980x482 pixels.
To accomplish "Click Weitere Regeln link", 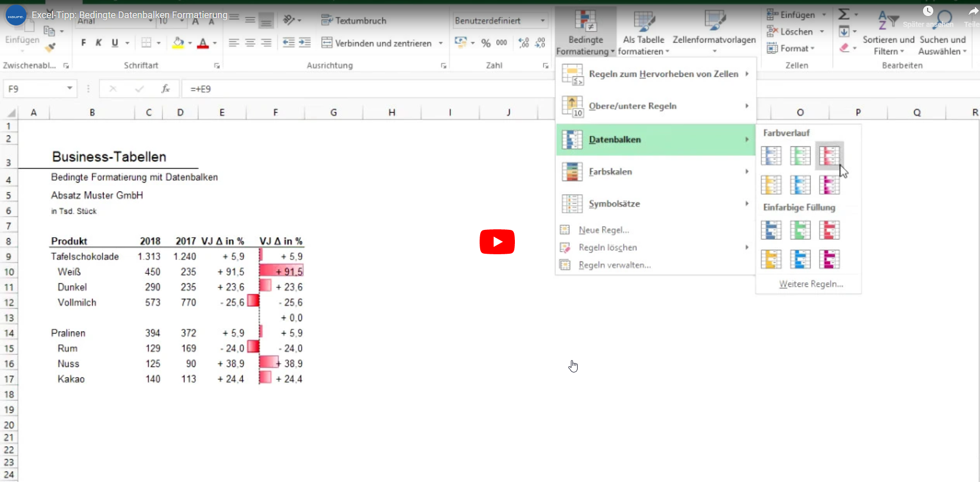I will (x=810, y=284).
